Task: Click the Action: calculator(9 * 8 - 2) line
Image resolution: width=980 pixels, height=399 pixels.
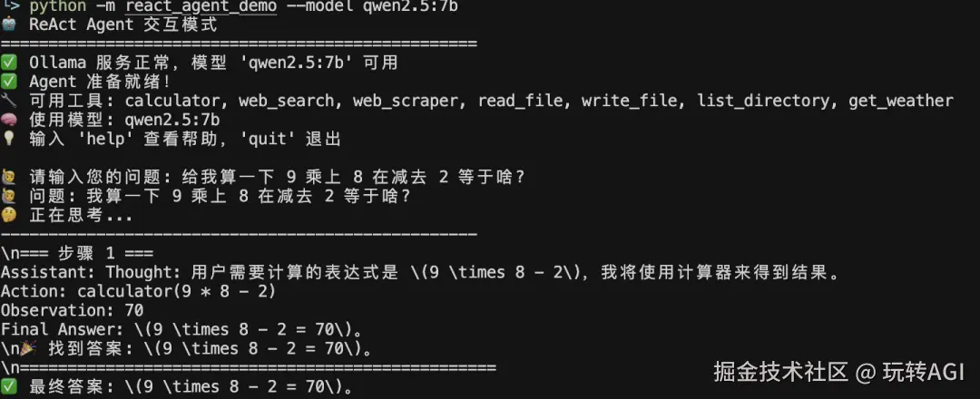Action: coord(138,292)
